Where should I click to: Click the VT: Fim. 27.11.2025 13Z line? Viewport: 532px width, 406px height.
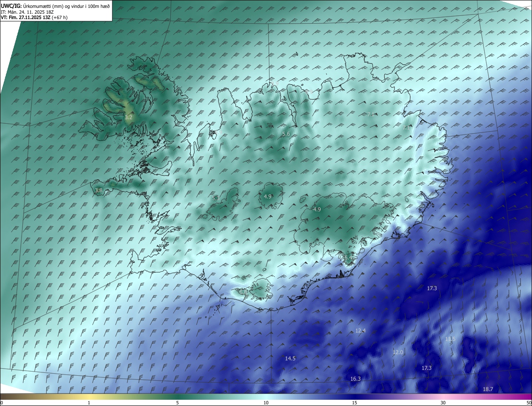[x=34, y=17]
